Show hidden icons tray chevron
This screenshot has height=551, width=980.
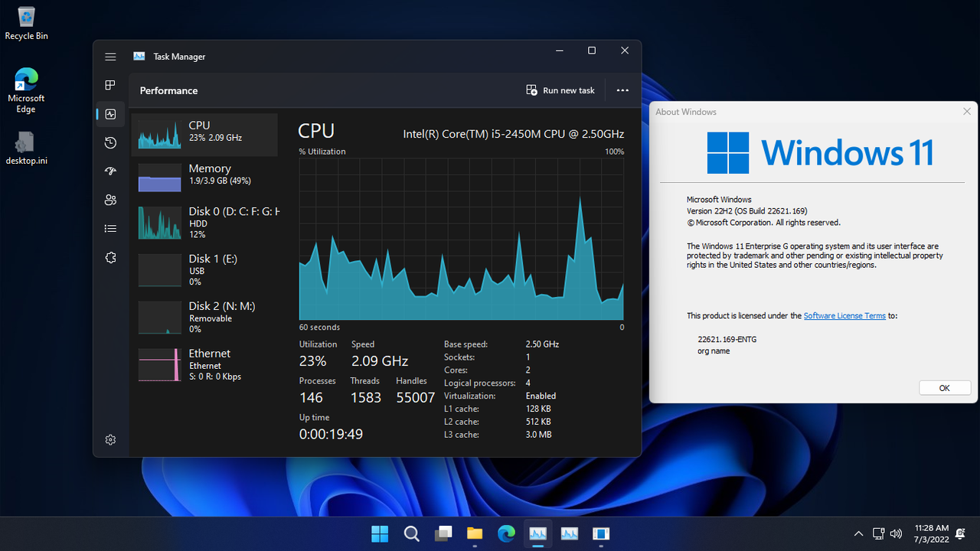coord(858,533)
